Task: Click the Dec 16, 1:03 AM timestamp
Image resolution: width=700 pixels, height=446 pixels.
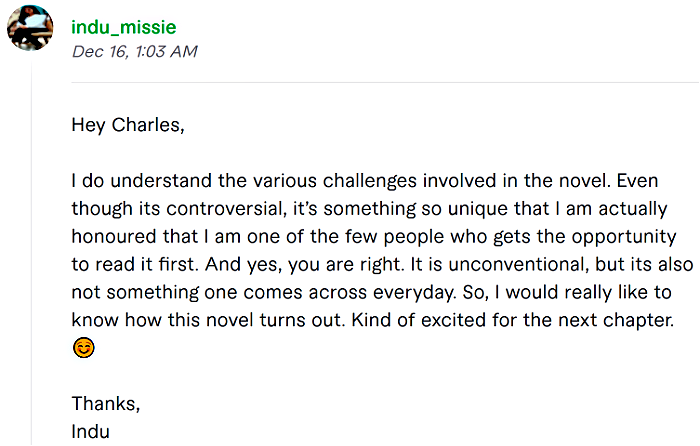Action: coord(134,51)
